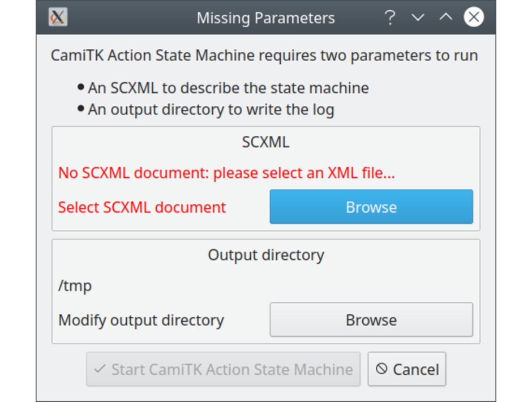Click the /tmp output path text
Image resolution: width=532 pixels, height=402 pixels.
pos(75,286)
